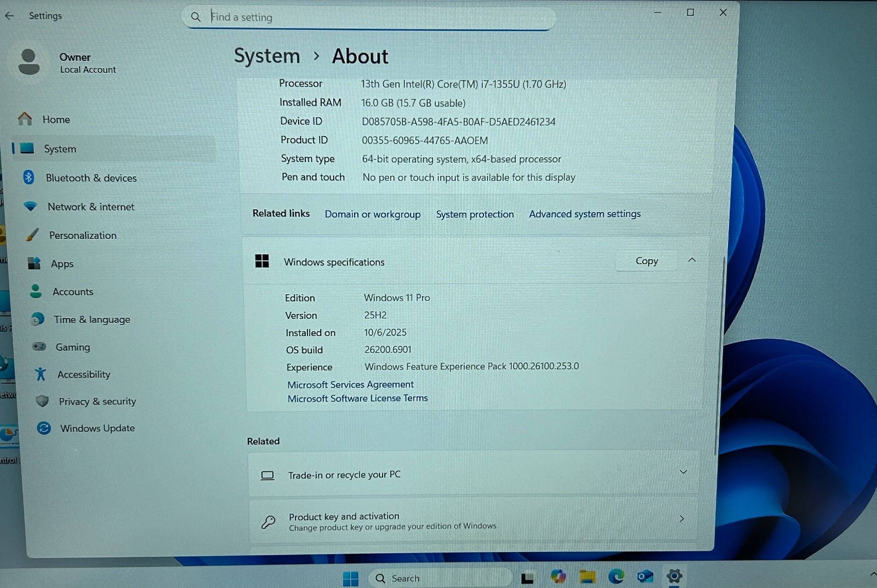Viewport: 877px width, 588px height.
Task: Open the System protection link
Action: [x=475, y=214]
